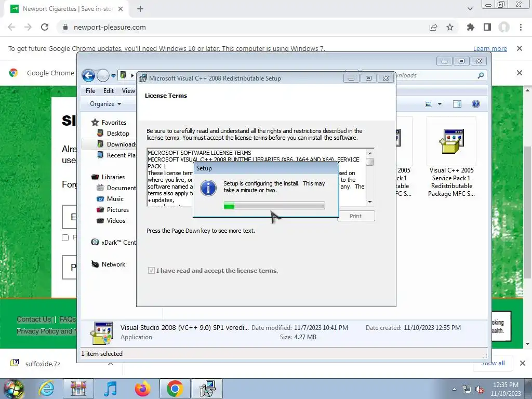Open the Windows Start menu

point(14,389)
